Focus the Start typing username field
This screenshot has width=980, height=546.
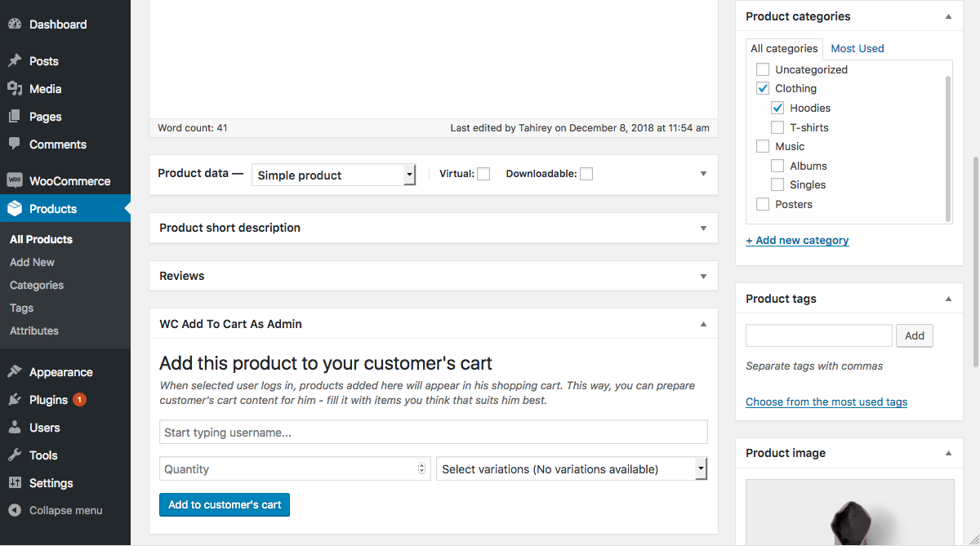[x=434, y=432]
